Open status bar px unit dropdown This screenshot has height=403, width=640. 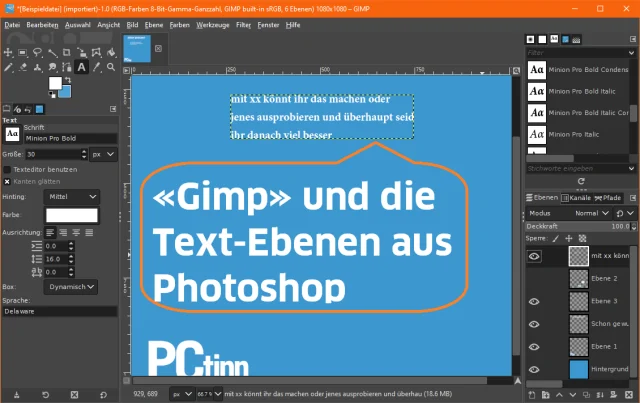182,394
